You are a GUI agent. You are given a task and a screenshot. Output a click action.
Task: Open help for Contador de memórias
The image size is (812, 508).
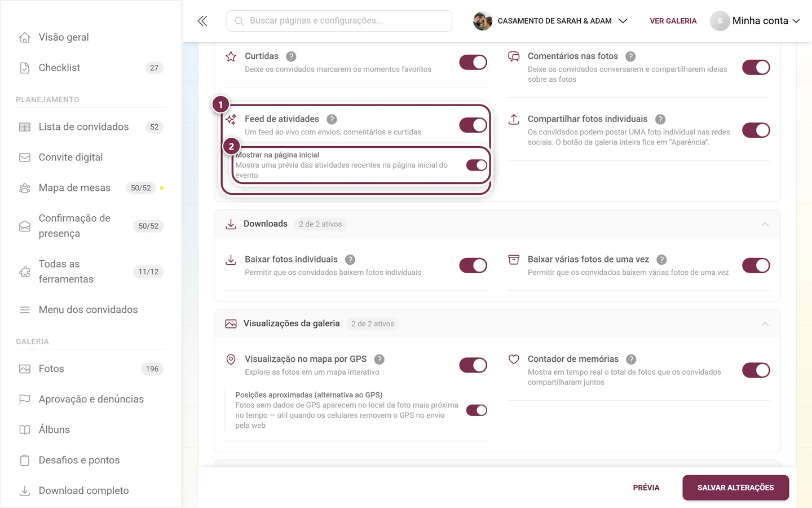click(631, 359)
